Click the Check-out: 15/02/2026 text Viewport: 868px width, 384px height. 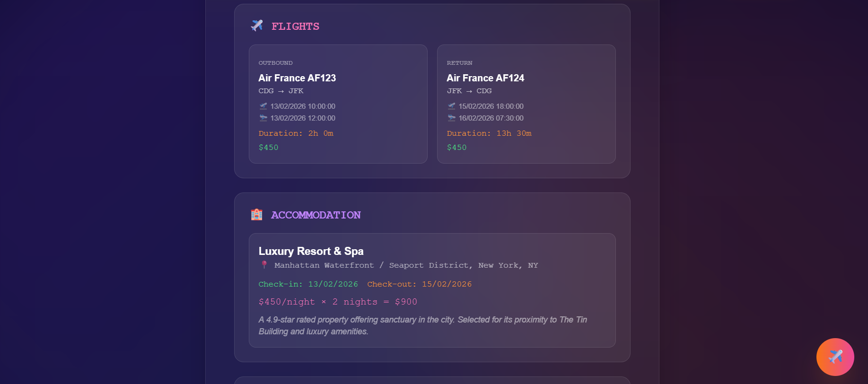pyautogui.click(x=420, y=284)
